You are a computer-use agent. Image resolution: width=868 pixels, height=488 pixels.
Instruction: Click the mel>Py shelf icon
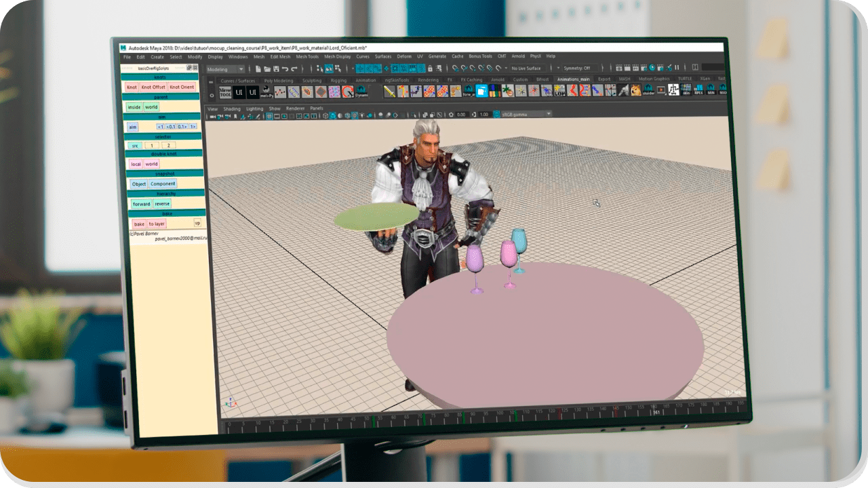(267, 92)
